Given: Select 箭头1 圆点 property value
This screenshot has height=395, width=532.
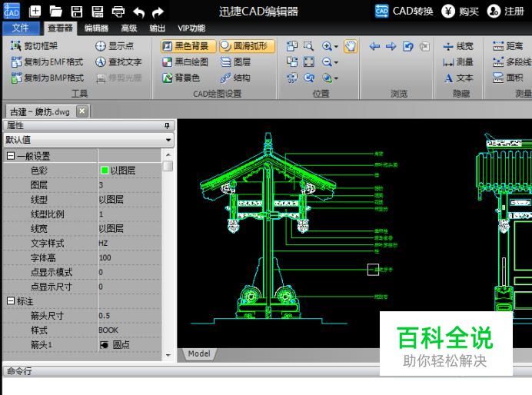Looking at the screenshot, I should click(130, 344).
